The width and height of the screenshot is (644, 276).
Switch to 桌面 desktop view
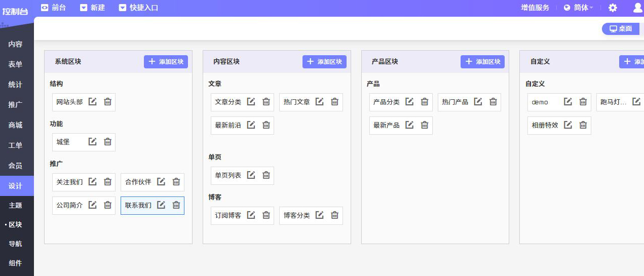621,29
